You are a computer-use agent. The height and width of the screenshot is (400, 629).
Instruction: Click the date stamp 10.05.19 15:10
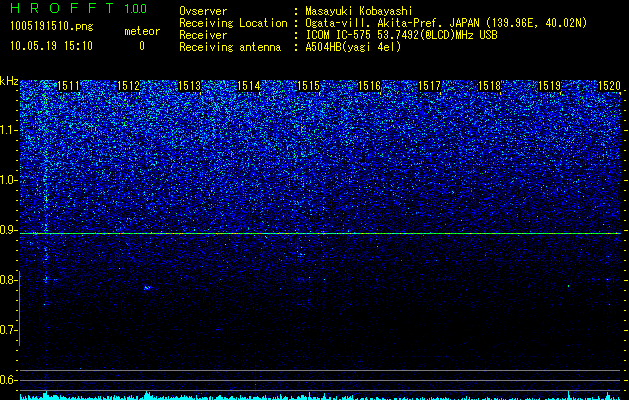[x=51, y=46]
